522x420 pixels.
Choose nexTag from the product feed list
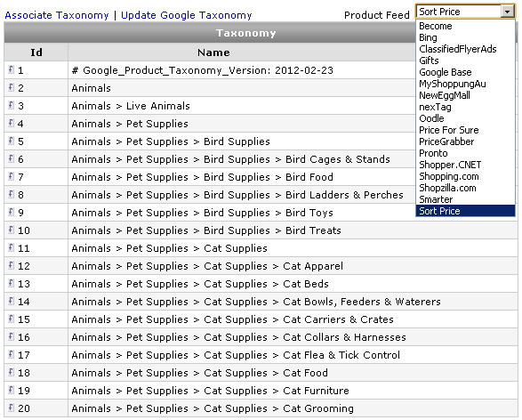tap(435, 107)
